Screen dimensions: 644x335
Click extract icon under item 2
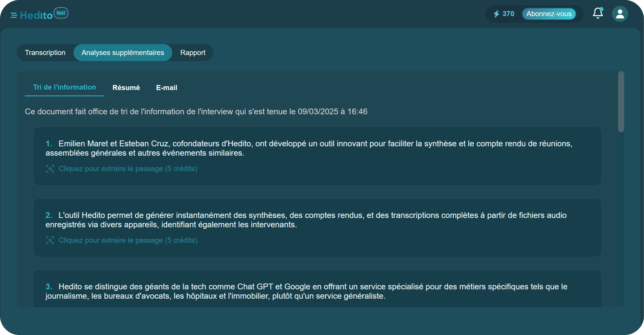click(x=50, y=240)
